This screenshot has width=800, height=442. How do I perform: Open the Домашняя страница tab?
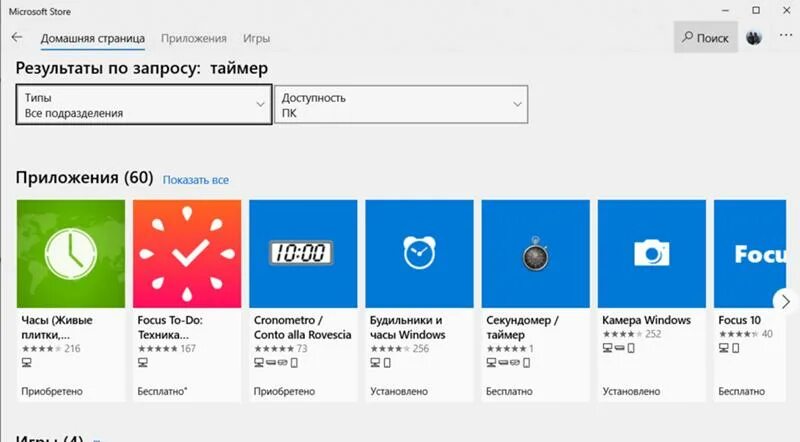coord(93,38)
